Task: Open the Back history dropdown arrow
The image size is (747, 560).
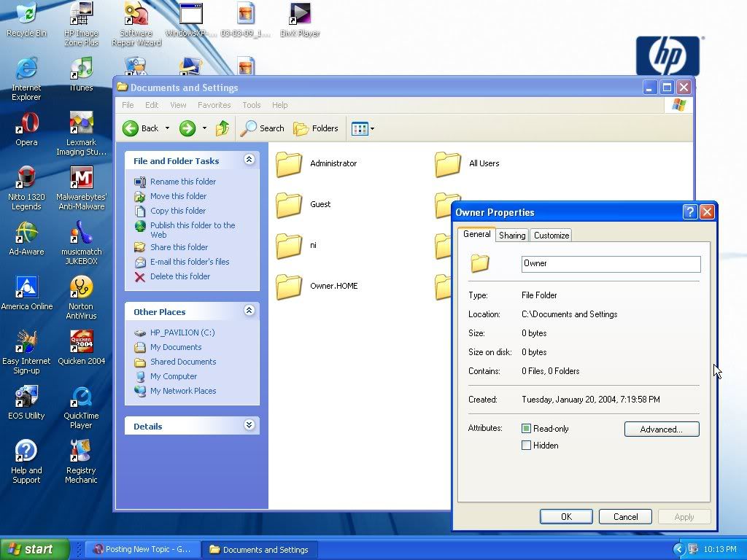Action: tap(167, 128)
